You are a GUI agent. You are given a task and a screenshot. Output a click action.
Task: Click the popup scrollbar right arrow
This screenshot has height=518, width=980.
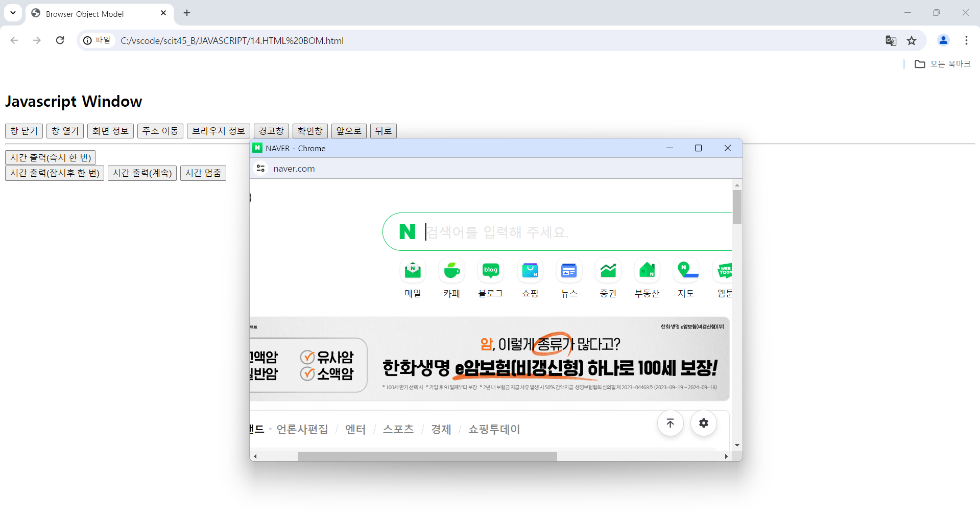[x=726, y=456]
